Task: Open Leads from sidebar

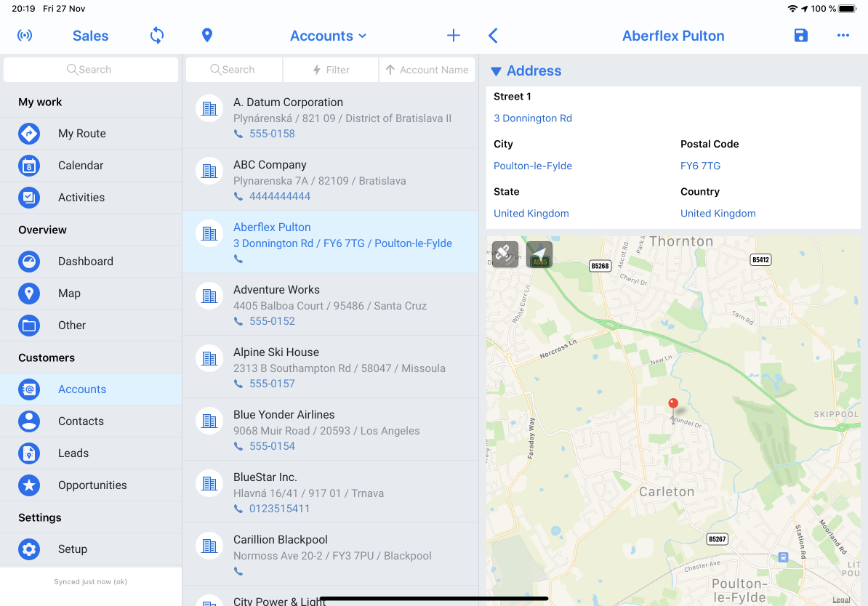Action: coord(91,453)
